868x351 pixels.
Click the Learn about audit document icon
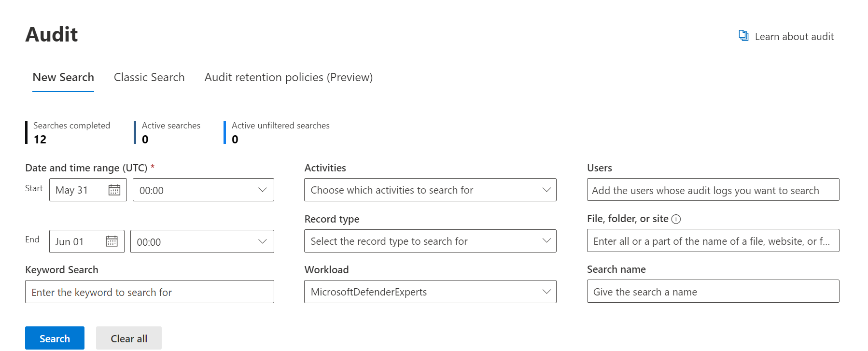[x=743, y=36]
